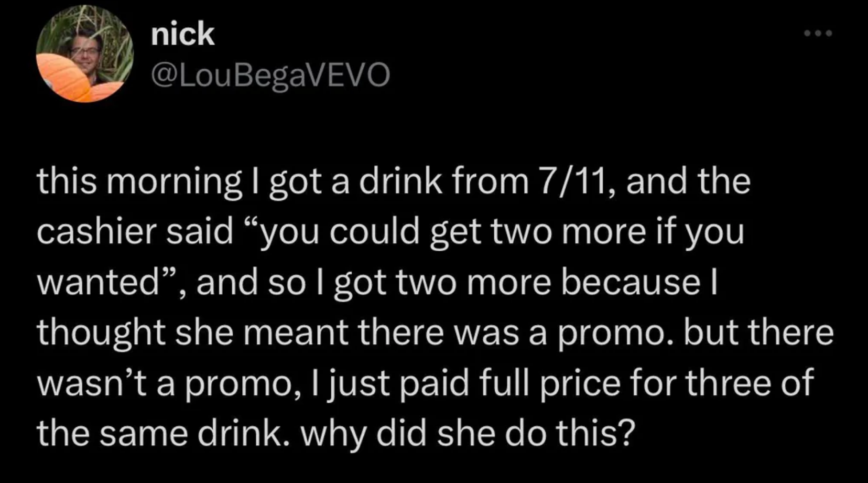Open the @LouBegaVEVO handle link
The image size is (868, 483).
click(270, 74)
